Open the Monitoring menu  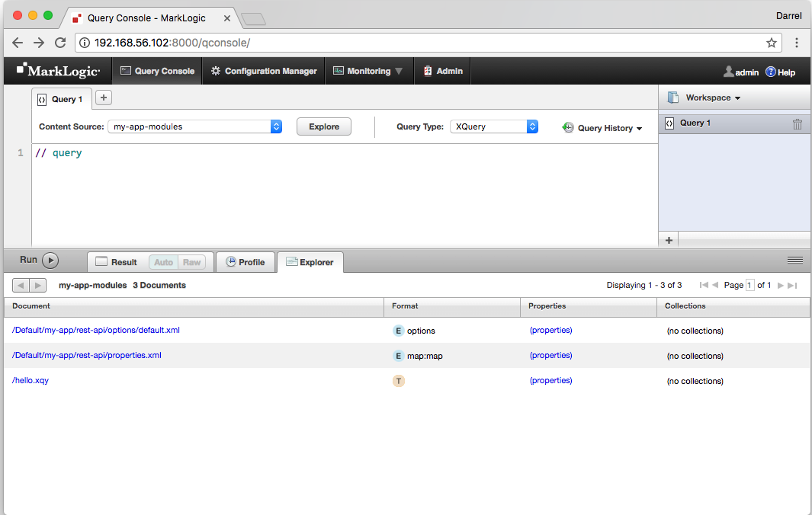point(369,70)
